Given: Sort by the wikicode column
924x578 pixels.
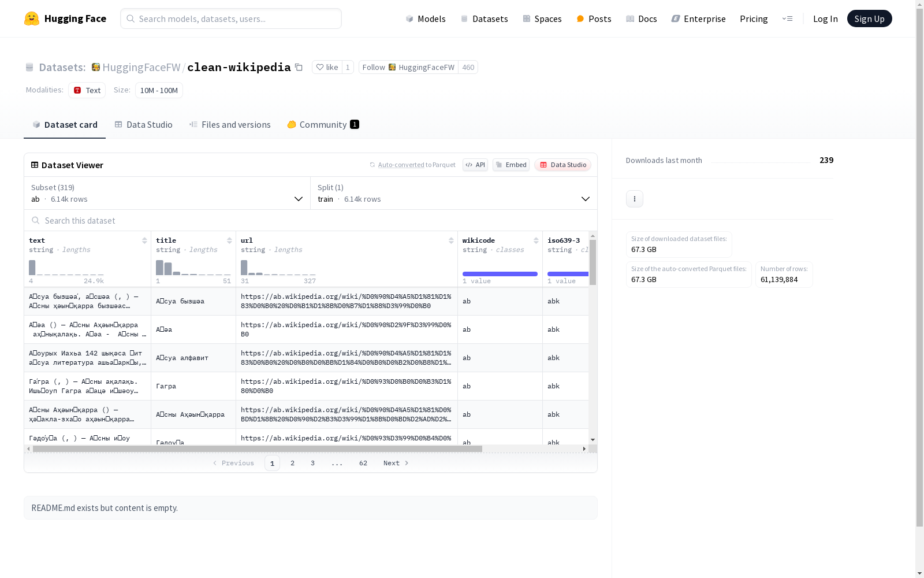Looking at the screenshot, I should (x=536, y=240).
